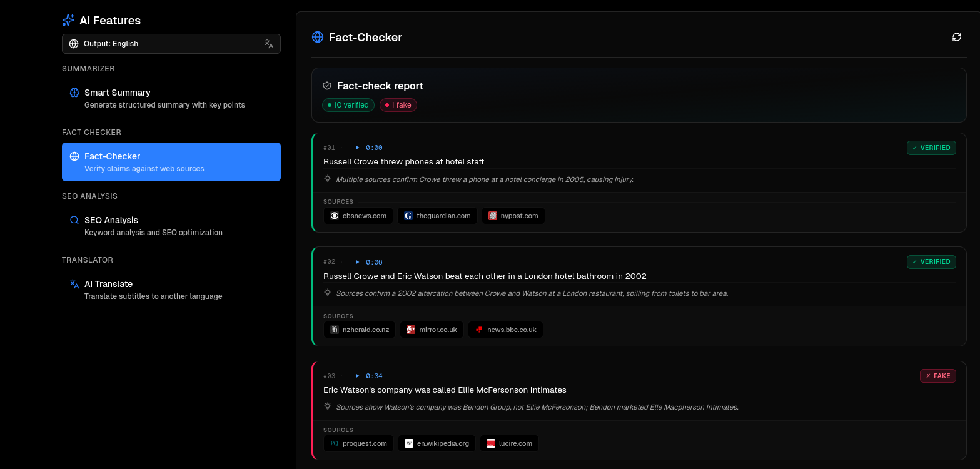Select the Fact-Checker sidebar item

(171, 162)
